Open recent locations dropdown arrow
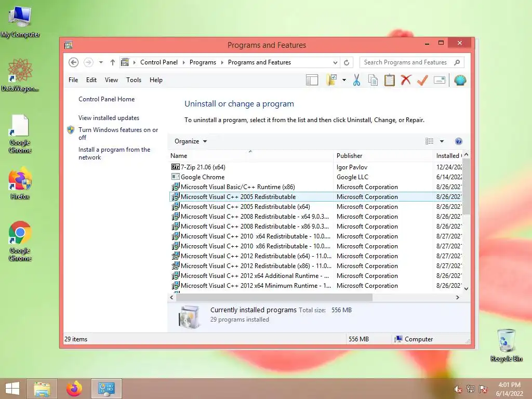Viewport: 532px width, 399px height. click(101, 62)
